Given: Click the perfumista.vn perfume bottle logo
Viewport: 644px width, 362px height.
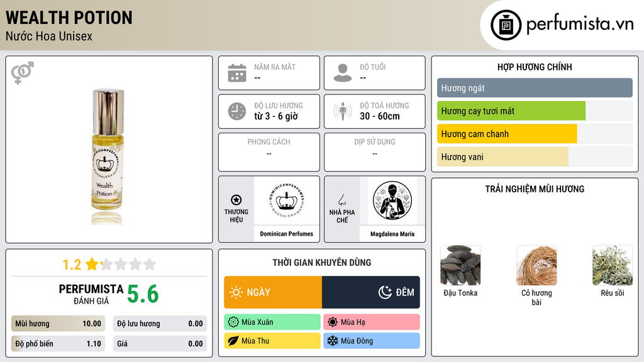Looking at the screenshot, I should point(506,25).
